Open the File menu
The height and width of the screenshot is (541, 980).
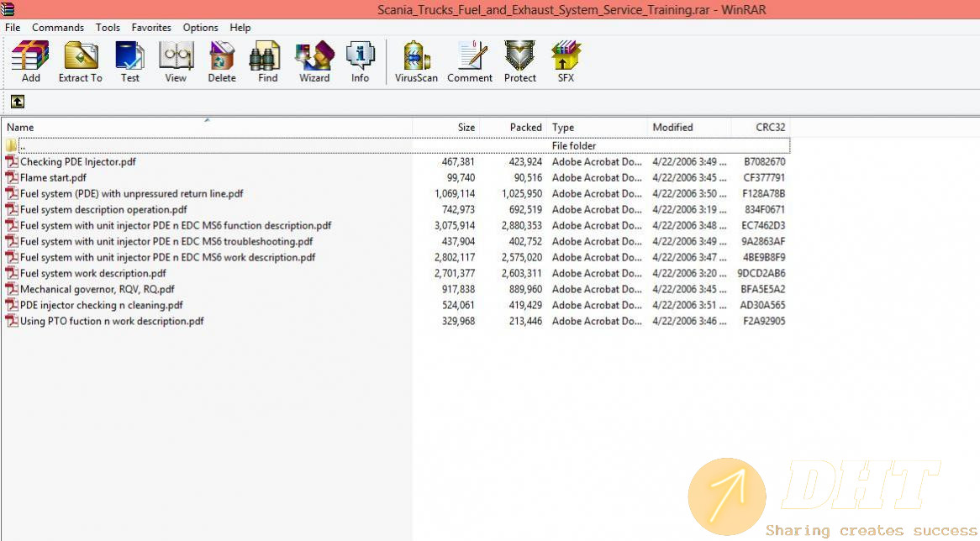point(13,28)
